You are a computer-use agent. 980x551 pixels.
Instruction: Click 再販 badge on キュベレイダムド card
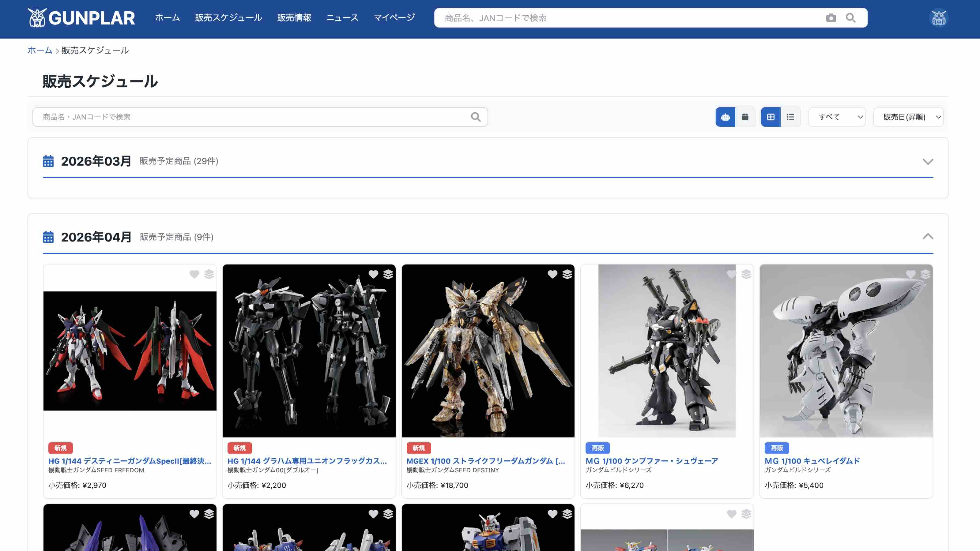[x=777, y=448]
